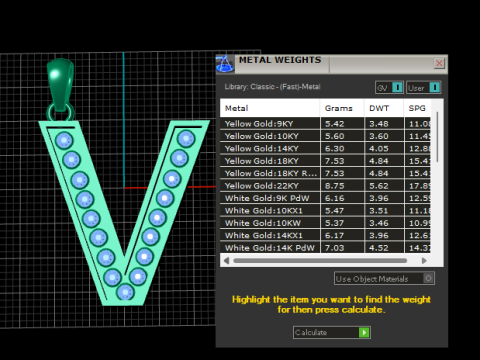Enable Use Object Materials option

(x=384, y=278)
